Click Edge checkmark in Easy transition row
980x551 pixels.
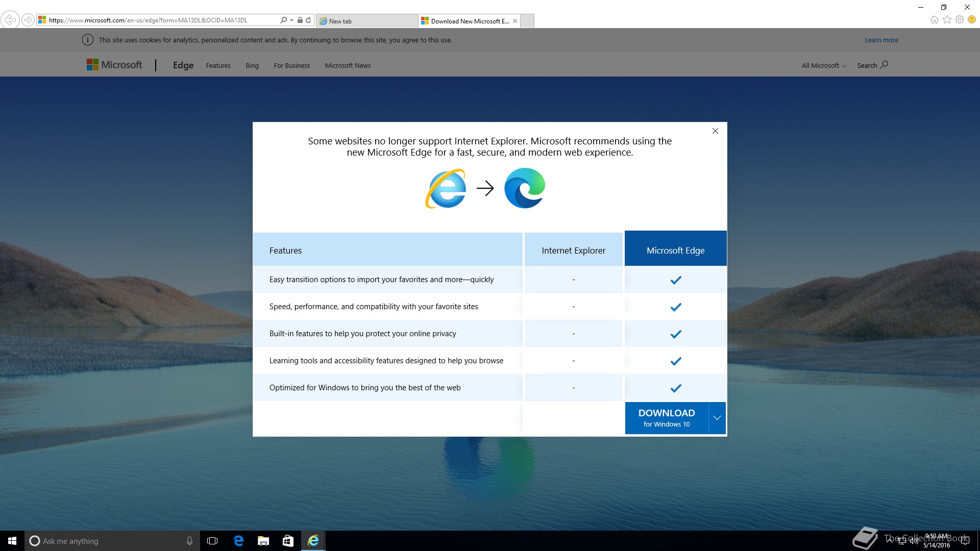tap(676, 280)
